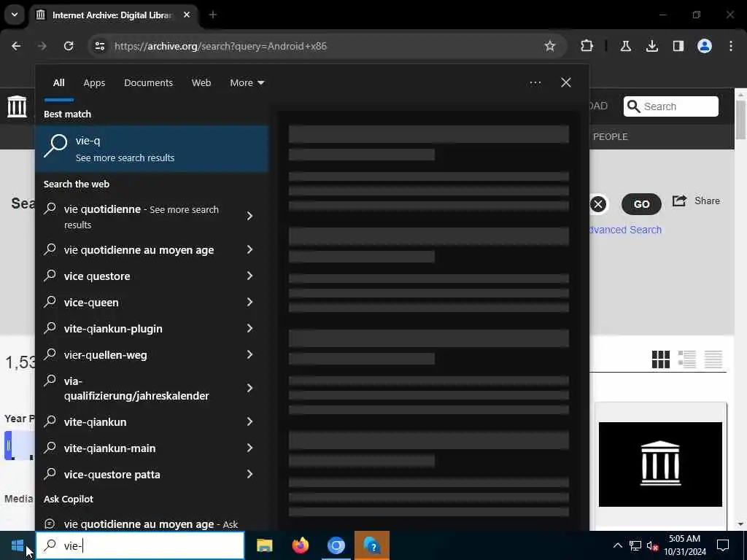Screen dimensions: 747x560
Task: Expand arrow for vice-queen suggestion
Action: click(x=249, y=302)
